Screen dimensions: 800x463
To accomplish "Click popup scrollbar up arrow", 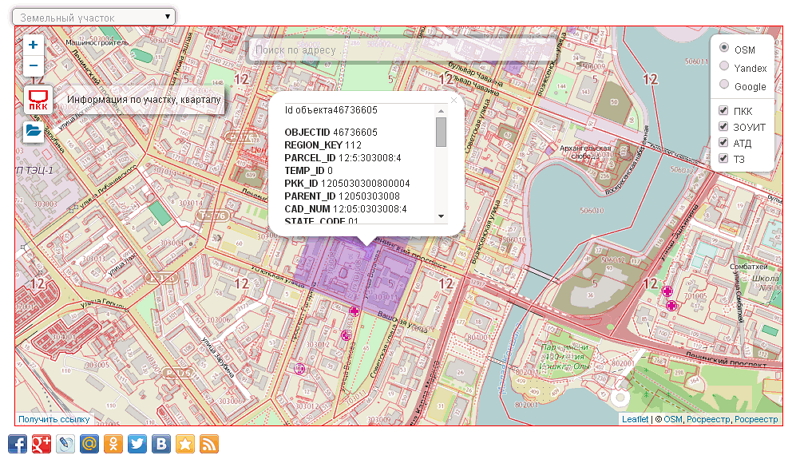I will [441, 111].
